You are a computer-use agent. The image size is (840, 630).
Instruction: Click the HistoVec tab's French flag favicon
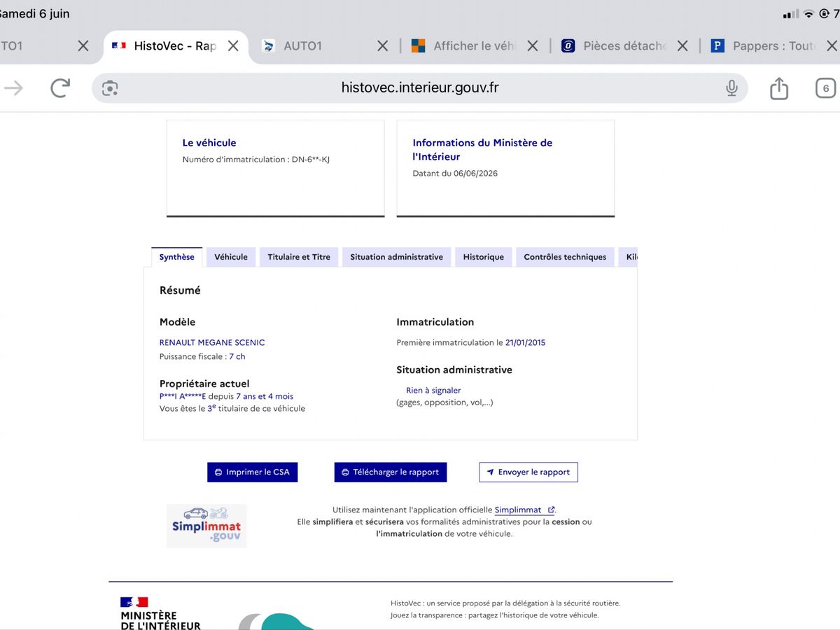[119, 45]
